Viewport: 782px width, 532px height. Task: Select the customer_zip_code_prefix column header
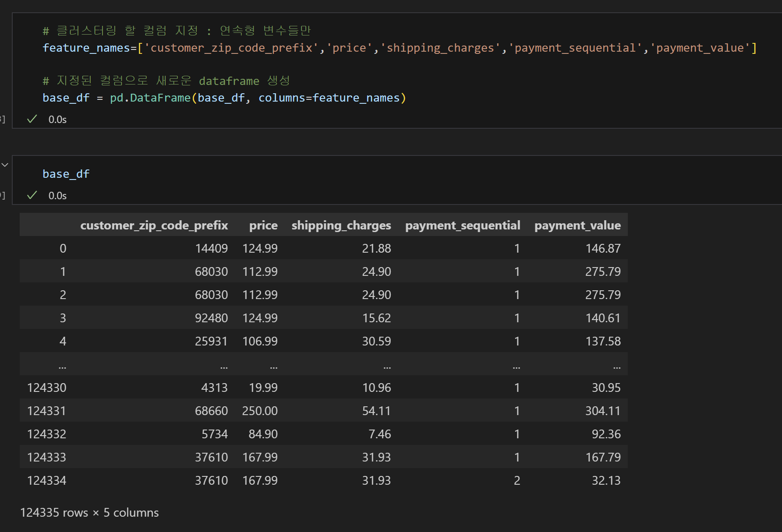point(154,225)
